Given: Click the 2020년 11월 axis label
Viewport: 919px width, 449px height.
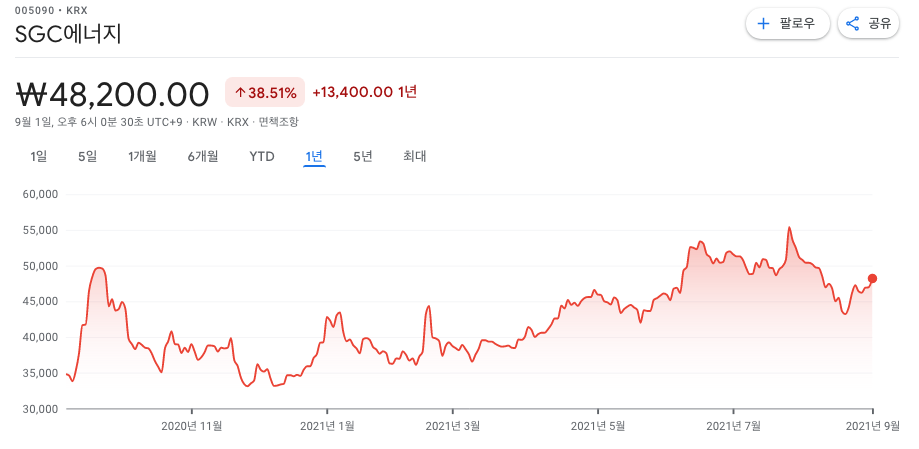Looking at the screenshot, I should 192,426.
